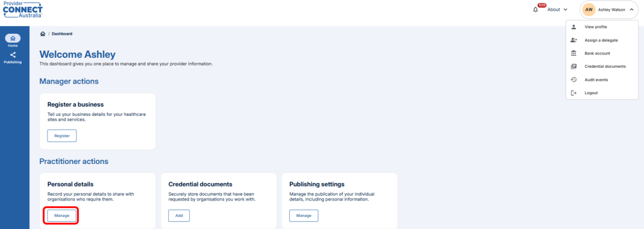
Task: Click the Credential documents menu icon
Action: [574, 66]
